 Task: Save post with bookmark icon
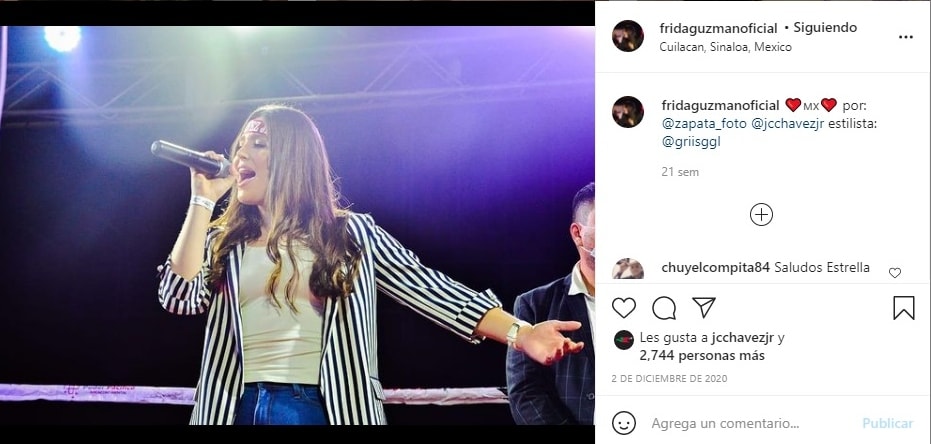pos(903,308)
